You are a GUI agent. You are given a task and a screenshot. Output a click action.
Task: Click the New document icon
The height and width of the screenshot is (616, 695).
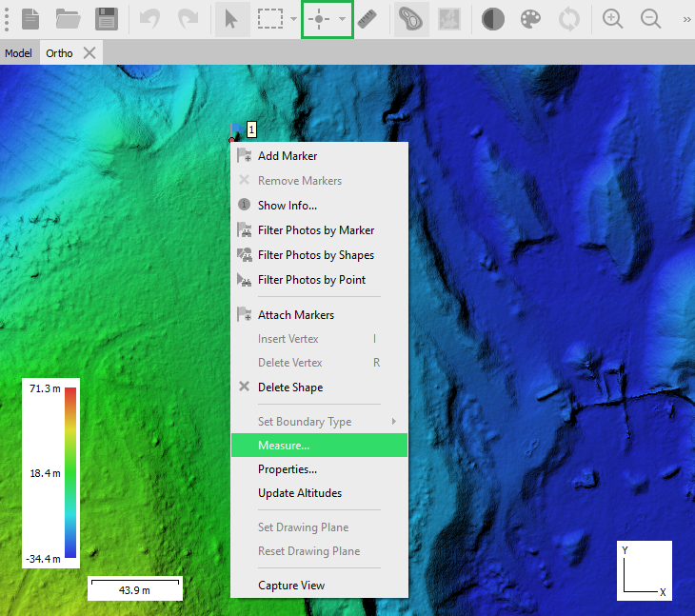pos(31,19)
